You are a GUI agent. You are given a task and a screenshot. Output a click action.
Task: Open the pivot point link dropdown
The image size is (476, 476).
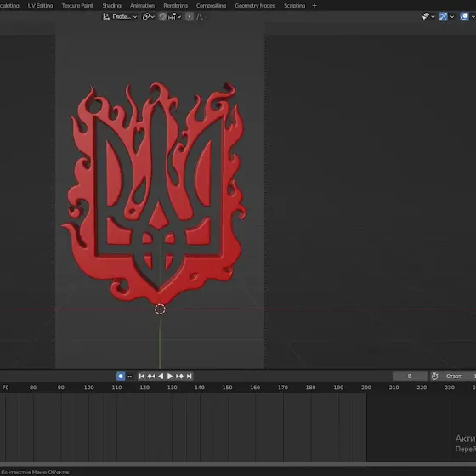pos(149,17)
